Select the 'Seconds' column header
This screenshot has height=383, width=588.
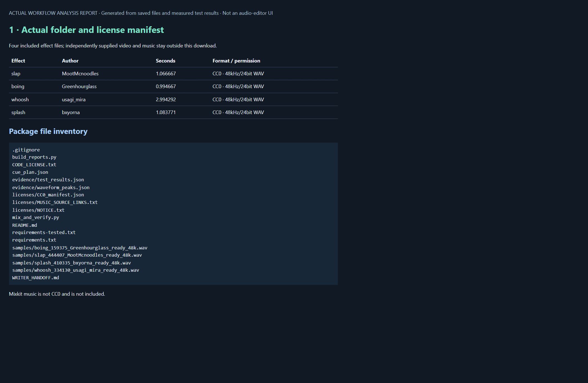[x=166, y=61]
